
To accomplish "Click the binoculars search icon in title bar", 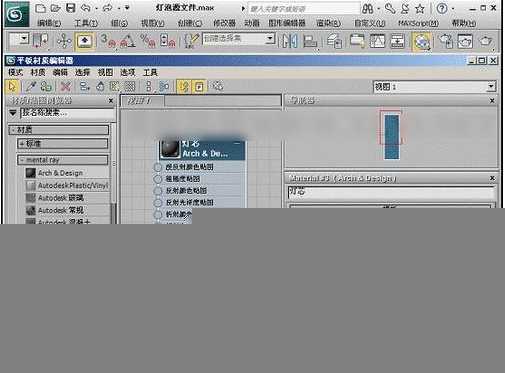I will [x=368, y=9].
